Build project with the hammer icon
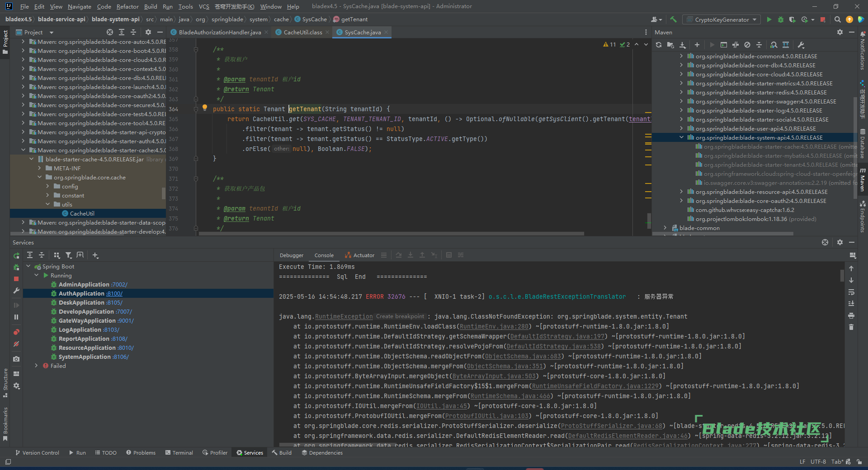The height and width of the screenshot is (470, 868). 674,19
